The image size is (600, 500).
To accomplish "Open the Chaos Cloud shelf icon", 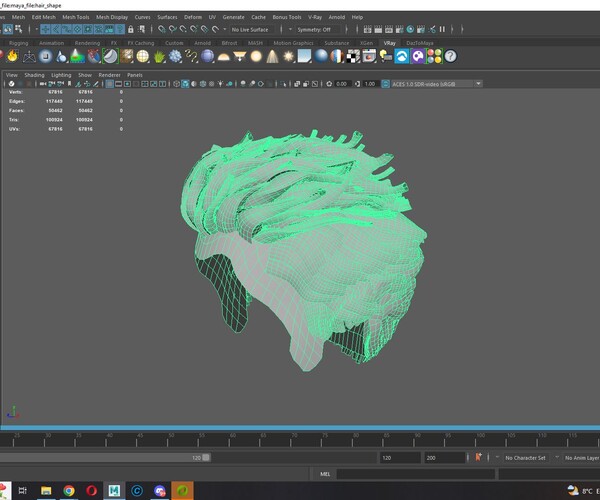I will pyautogui.click(x=402, y=56).
